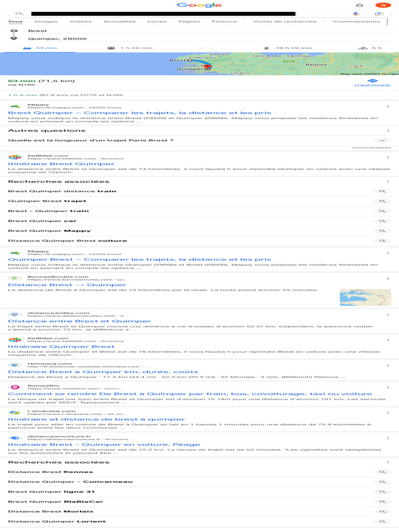Search icon for Distance Quimper Lorient
Image resolution: width=399 pixels, height=532 pixels.
(382, 522)
